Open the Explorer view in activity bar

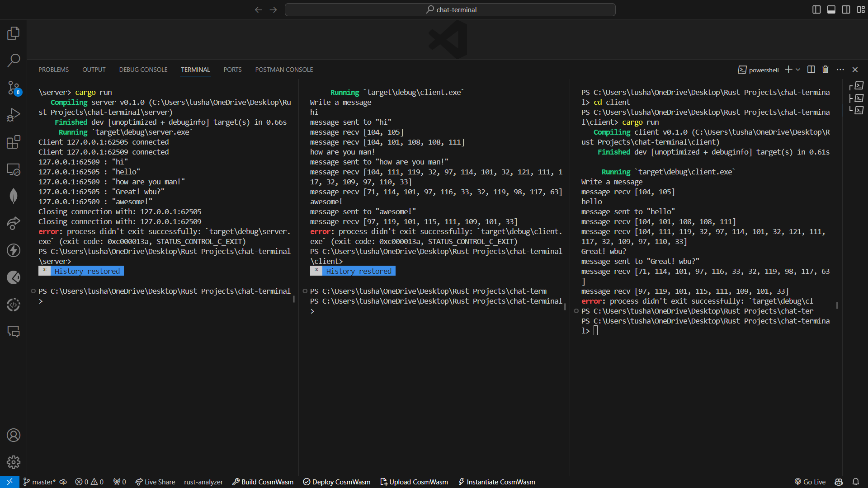14,33
